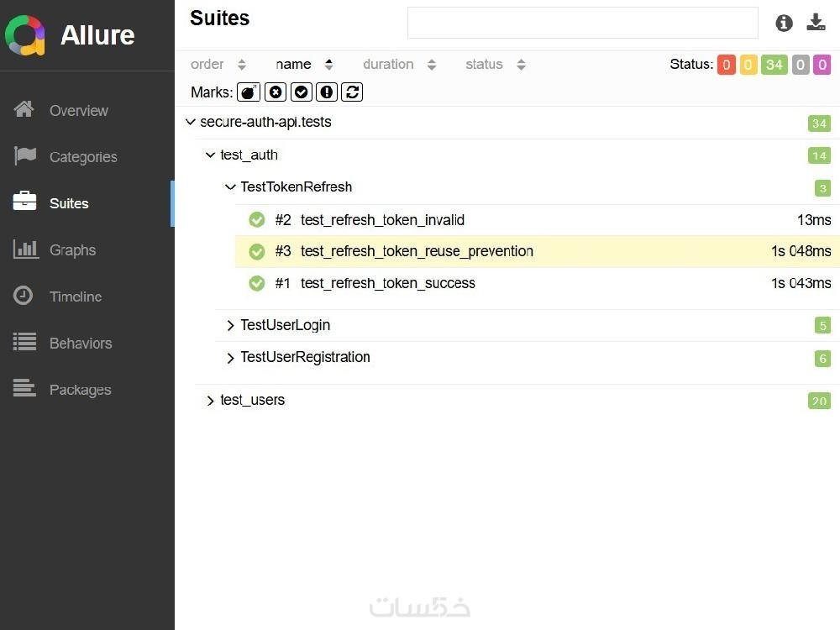This screenshot has width=840, height=630.
Task: Open the Timeline clock icon
Action: tap(24, 296)
